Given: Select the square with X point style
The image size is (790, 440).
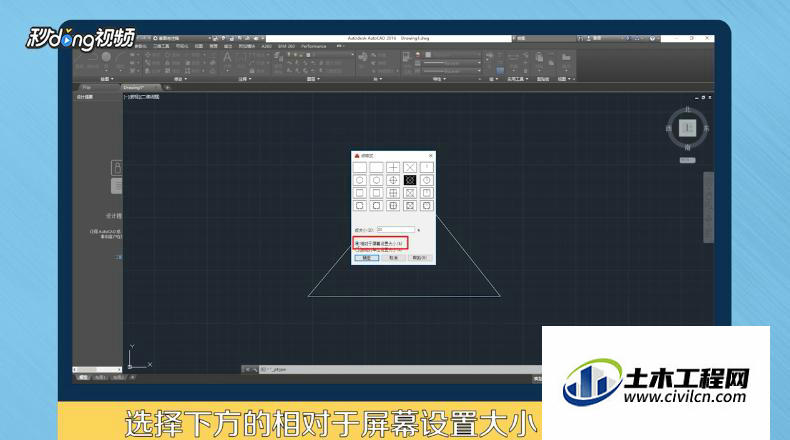Looking at the screenshot, I should tap(410, 193).
